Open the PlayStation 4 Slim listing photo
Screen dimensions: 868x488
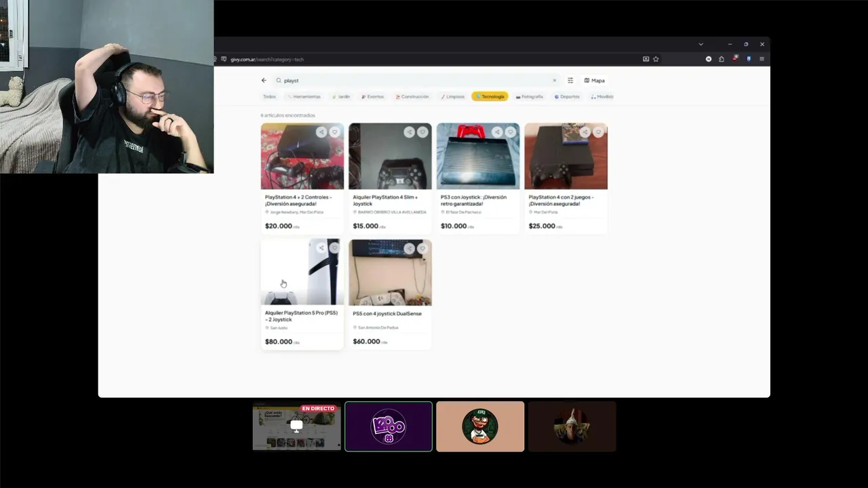390,156
